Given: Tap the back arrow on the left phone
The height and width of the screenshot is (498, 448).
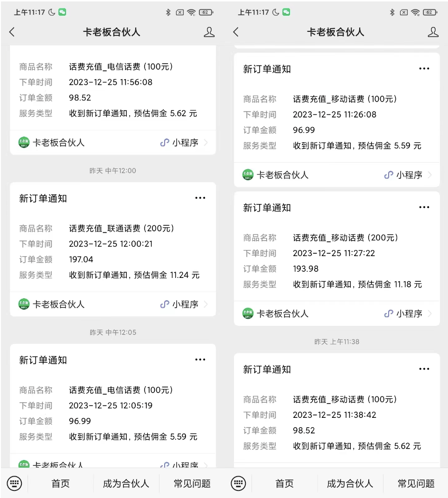Looking at the screenshot, I should 12,32.
